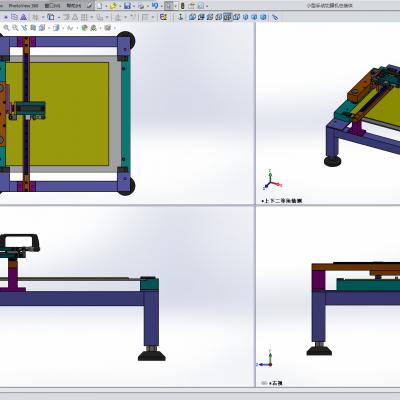This screenshot has width=400, height=400.
Task: Rebuild the model with traffic light icon
Action: [182, 6]
